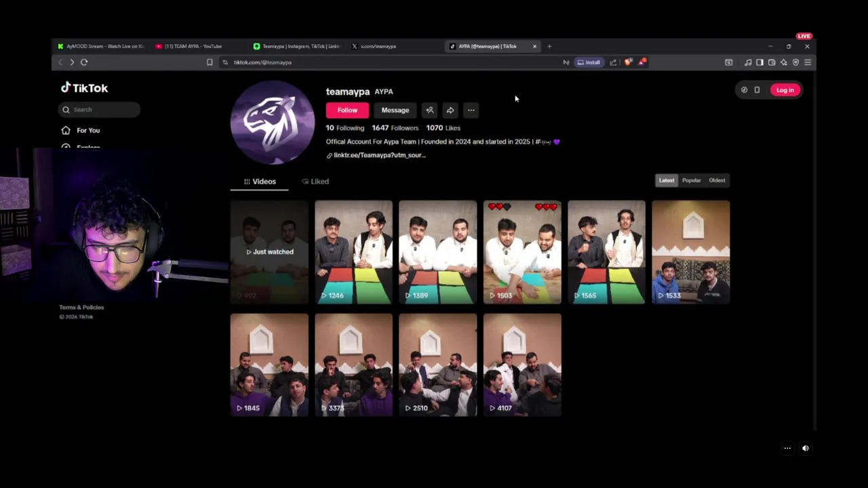Click the Log in button

pos(785,90)
